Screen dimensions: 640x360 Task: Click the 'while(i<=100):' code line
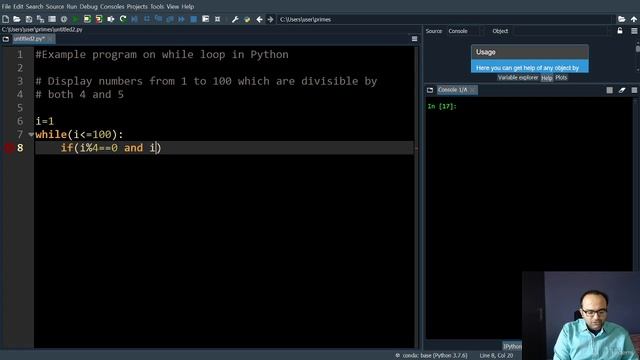[79, 134]
